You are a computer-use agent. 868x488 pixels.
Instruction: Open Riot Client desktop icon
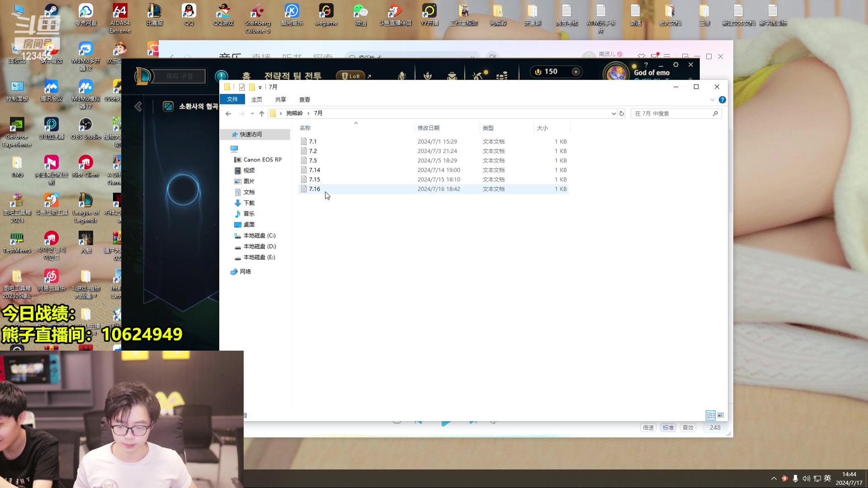(x=85, y=166)
